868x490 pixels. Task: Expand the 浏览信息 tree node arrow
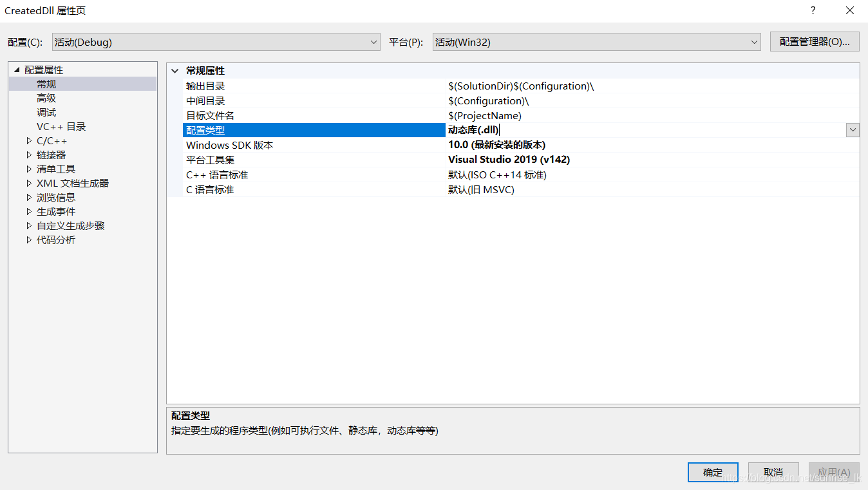click(x=29, y=197)
